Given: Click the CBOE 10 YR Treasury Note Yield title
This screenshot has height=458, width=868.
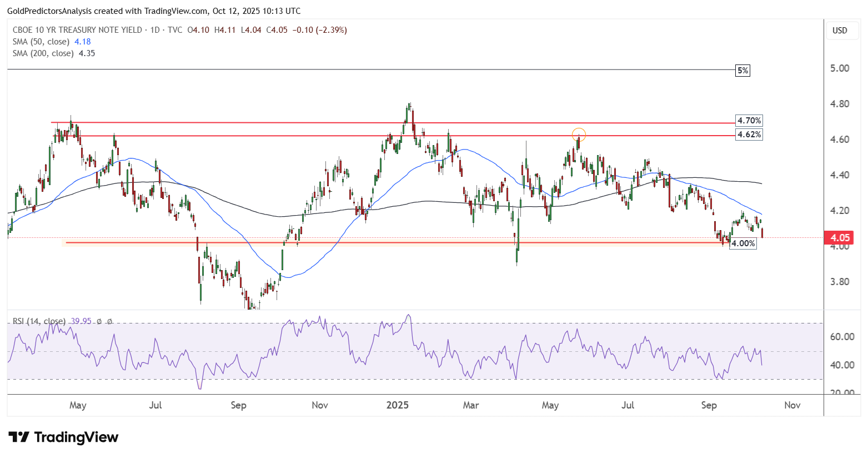Looking at the screenshot, I should pos(77,30).
